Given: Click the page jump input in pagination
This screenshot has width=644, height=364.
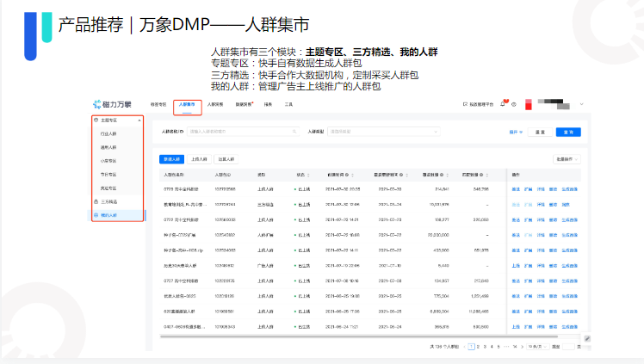Looking at the screenshot, I should (x=568, y=347).
